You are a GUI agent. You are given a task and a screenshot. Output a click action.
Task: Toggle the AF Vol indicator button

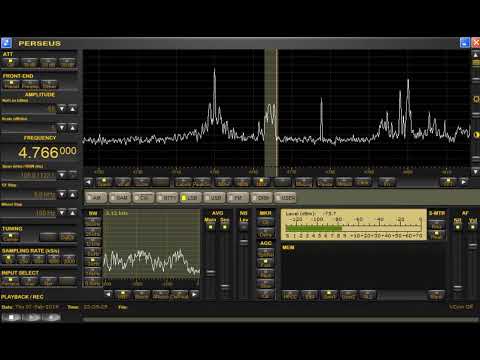coord(472,227)
